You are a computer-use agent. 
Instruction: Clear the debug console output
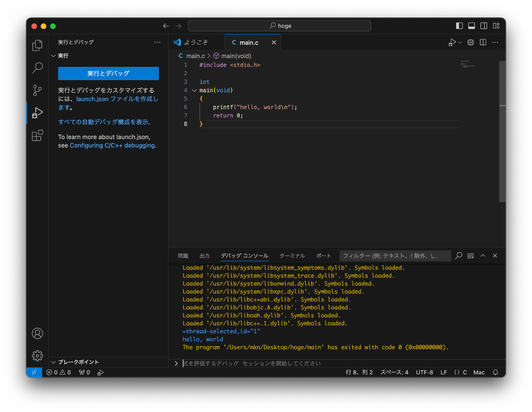[470, 256]
